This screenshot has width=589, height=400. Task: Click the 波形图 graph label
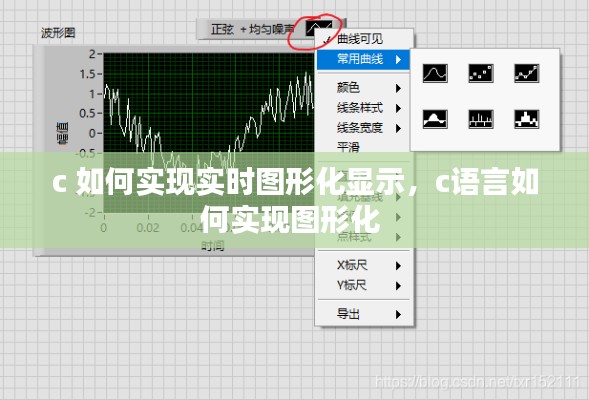[58, 33]
